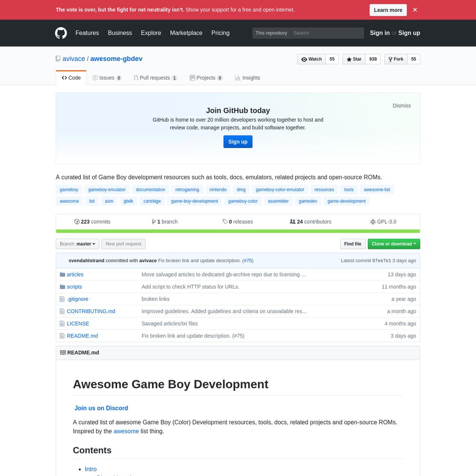
Task: Click the GitHub Octocat logo
Action: tap(61, 33)
